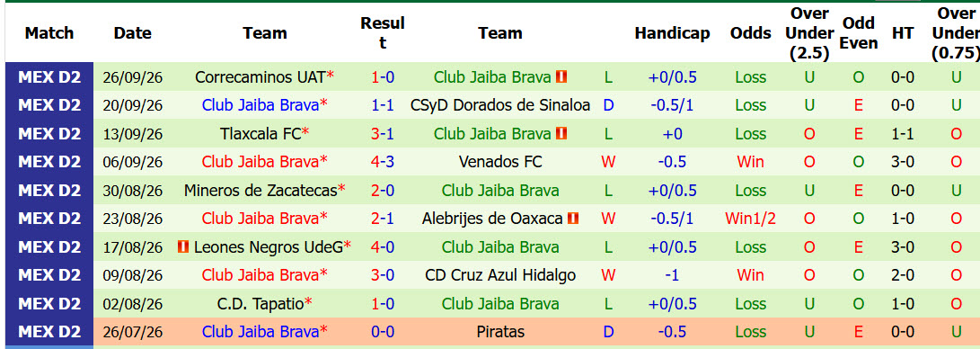Click the 3-1 Tlaxcala FC result

383,134
